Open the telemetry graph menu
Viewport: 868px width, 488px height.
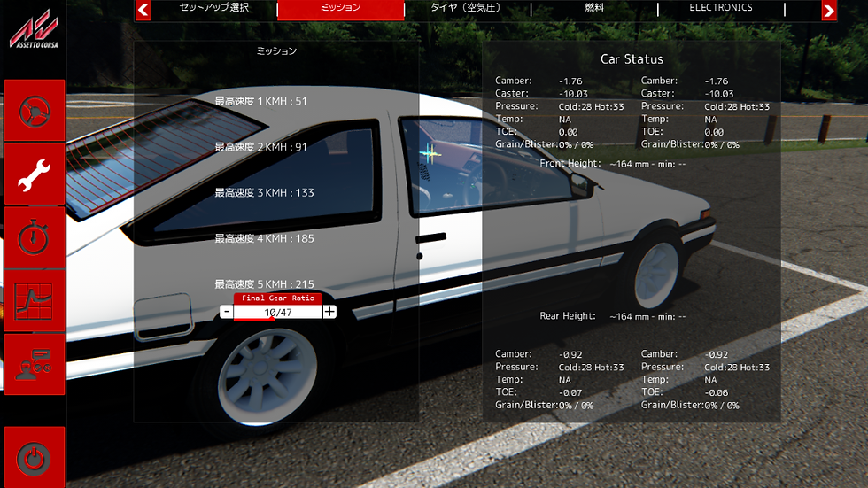pos(35,301)
